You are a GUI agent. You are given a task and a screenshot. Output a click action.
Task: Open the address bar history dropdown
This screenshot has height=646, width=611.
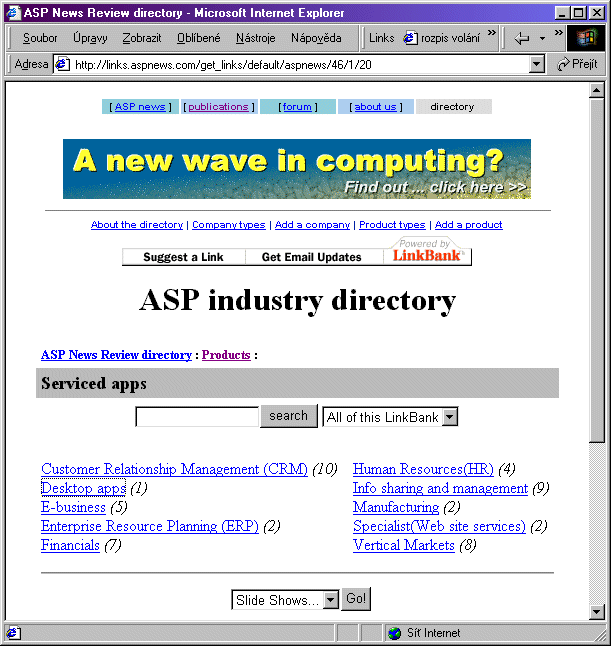click(536, 64)
